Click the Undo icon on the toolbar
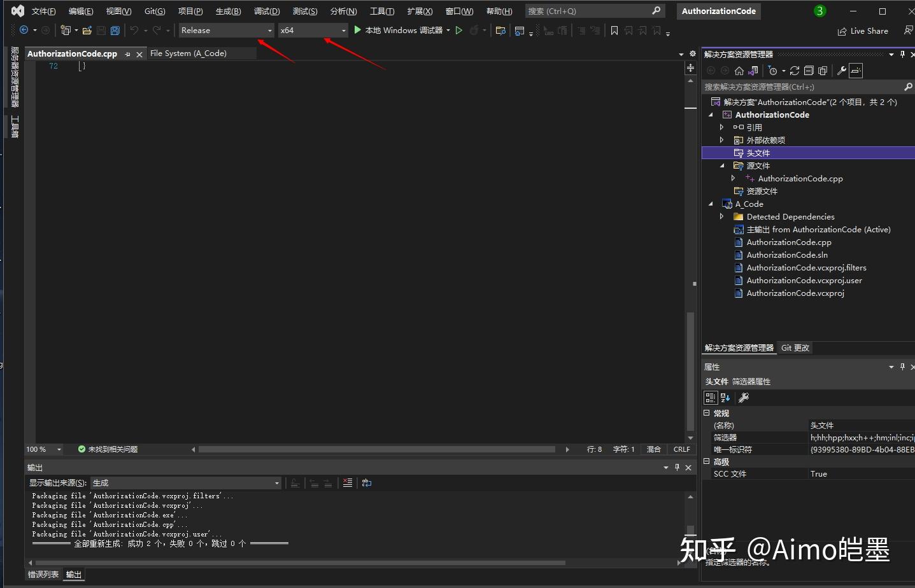This screenshot has width=915, height=588. (134, 30)
